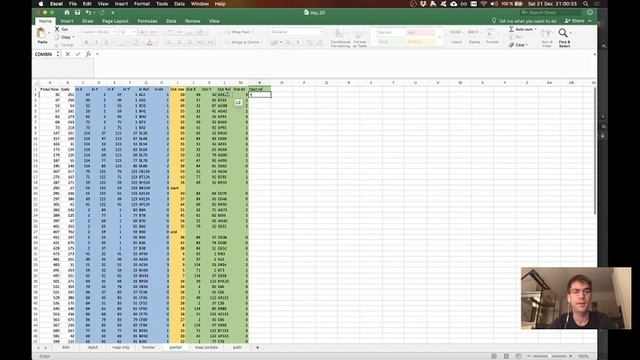Image resolution: width=640 pixels, height=360 pixels.
Task: Open the macOS Tools menu
Action: pyautogui.click(x=162, y=4)
